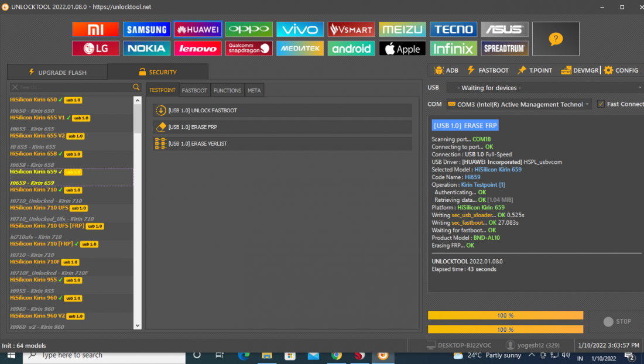Select the Apple brand logo
This screenshot has height=364, width=644.
[x=402, y=49]
